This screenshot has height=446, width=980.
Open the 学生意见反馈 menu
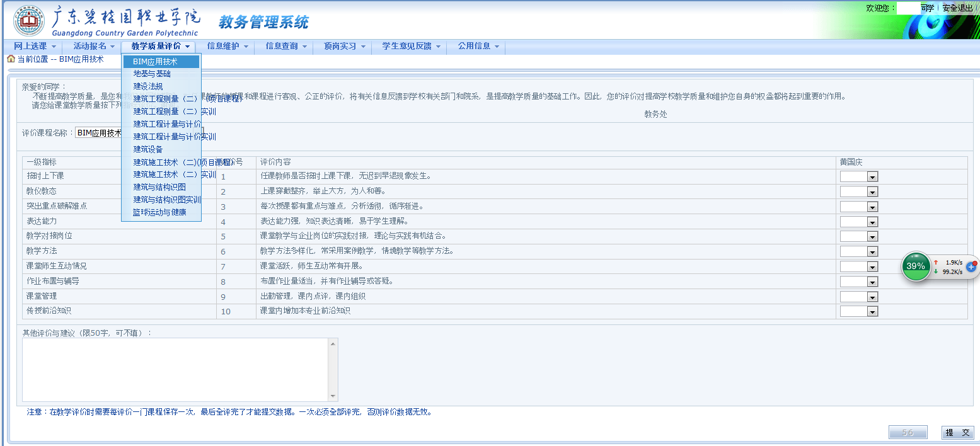tap(412, 46)
